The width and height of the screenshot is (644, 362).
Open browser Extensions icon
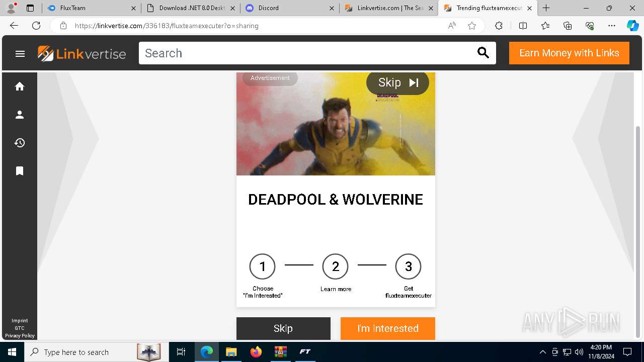[499, 26]
